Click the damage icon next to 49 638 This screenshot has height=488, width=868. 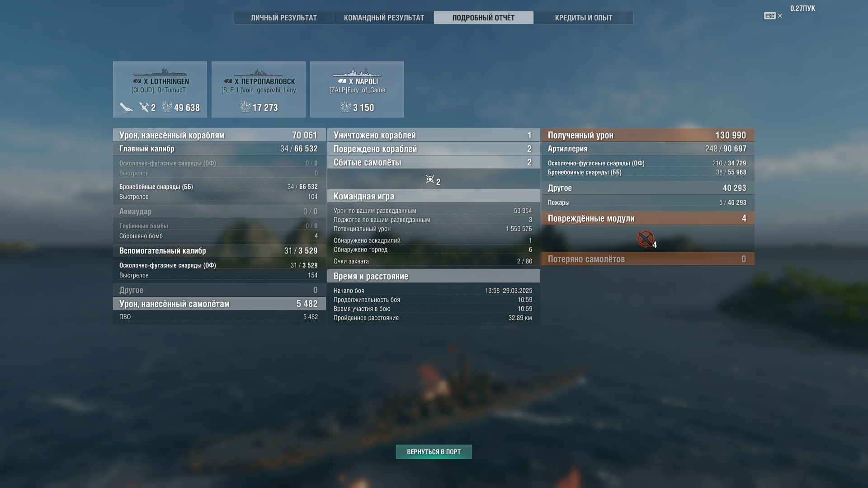pyautogui.click(x=167, y=107)
